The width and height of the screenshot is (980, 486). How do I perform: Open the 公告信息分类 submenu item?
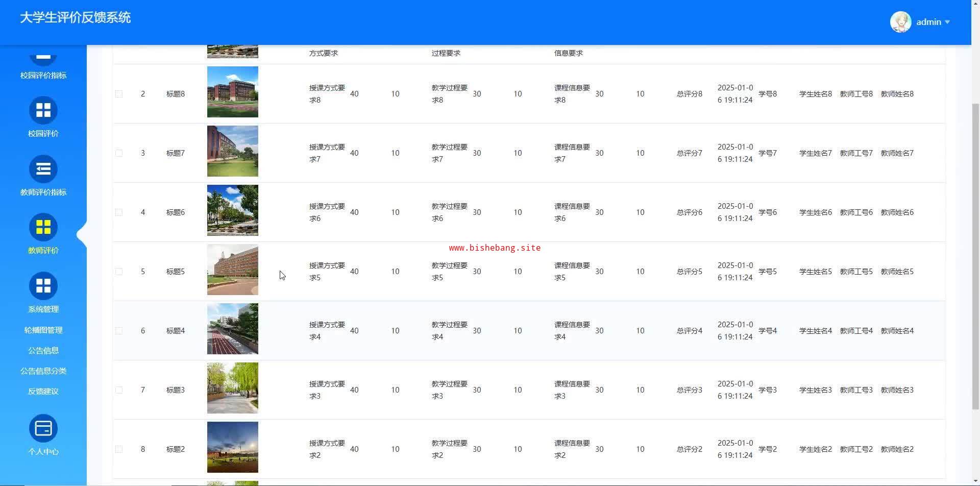pos(43,371)
